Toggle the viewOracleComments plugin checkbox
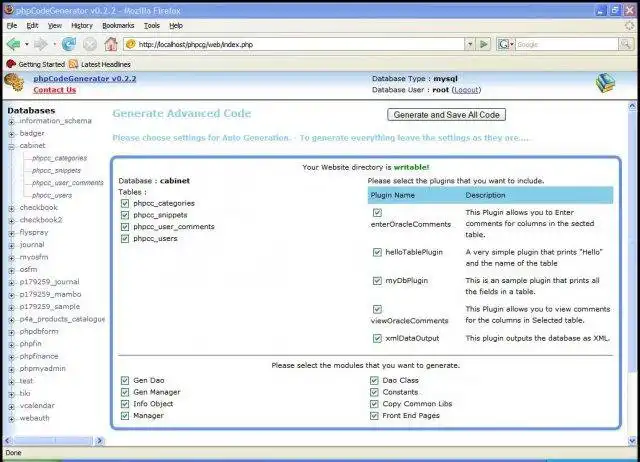The height and width of the screenshot is (462, 640). pyautogui.click(x=377, y=309)
